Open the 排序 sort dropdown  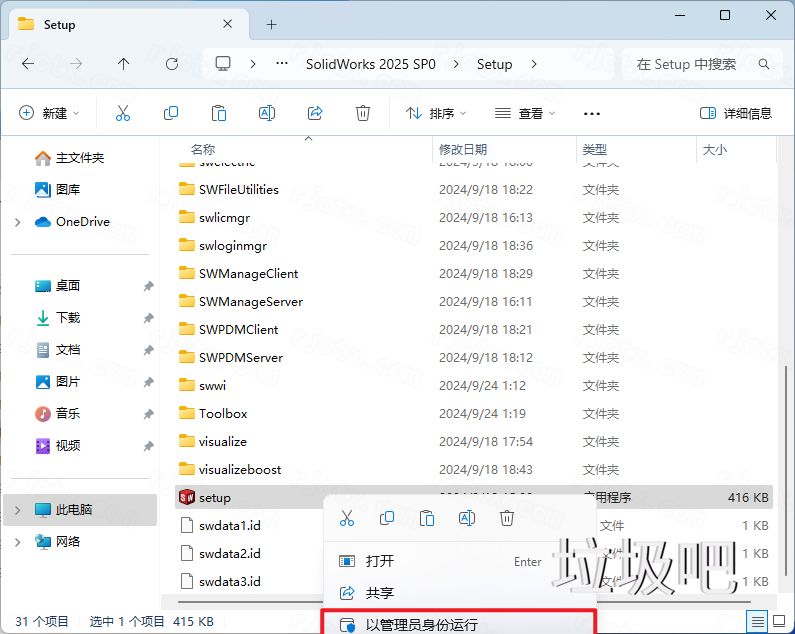point(436,113)
